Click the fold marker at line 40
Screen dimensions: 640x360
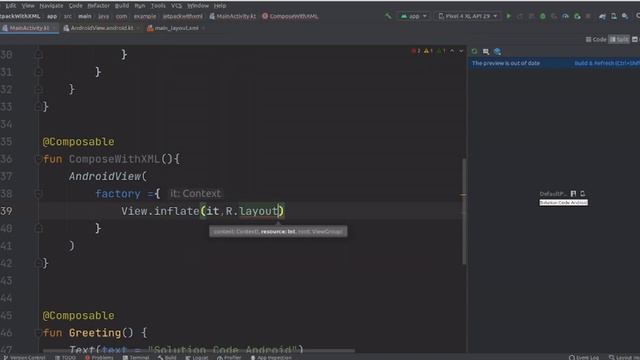[38, 228]
